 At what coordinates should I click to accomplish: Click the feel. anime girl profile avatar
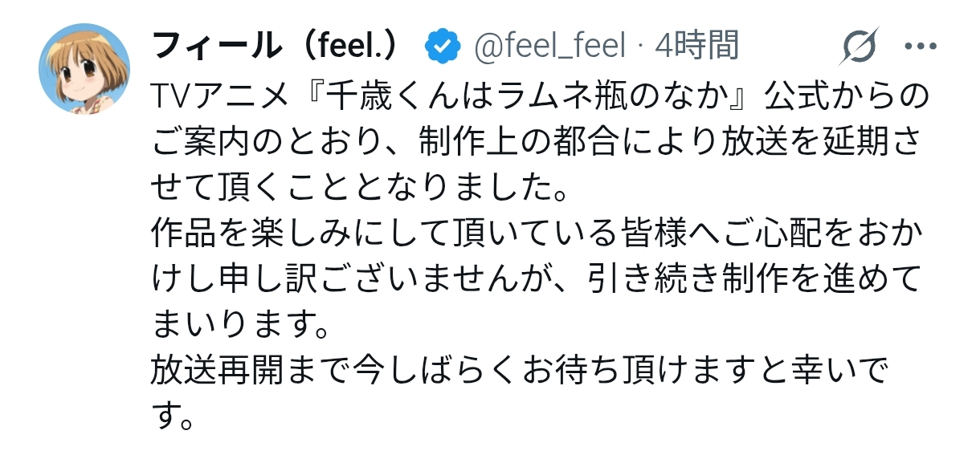point(84,69)
